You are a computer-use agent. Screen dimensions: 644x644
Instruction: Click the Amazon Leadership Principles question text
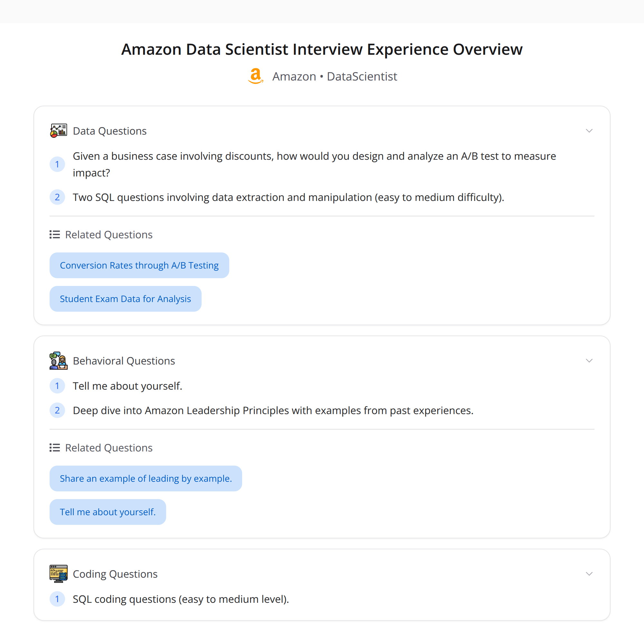tap(273, 410)
